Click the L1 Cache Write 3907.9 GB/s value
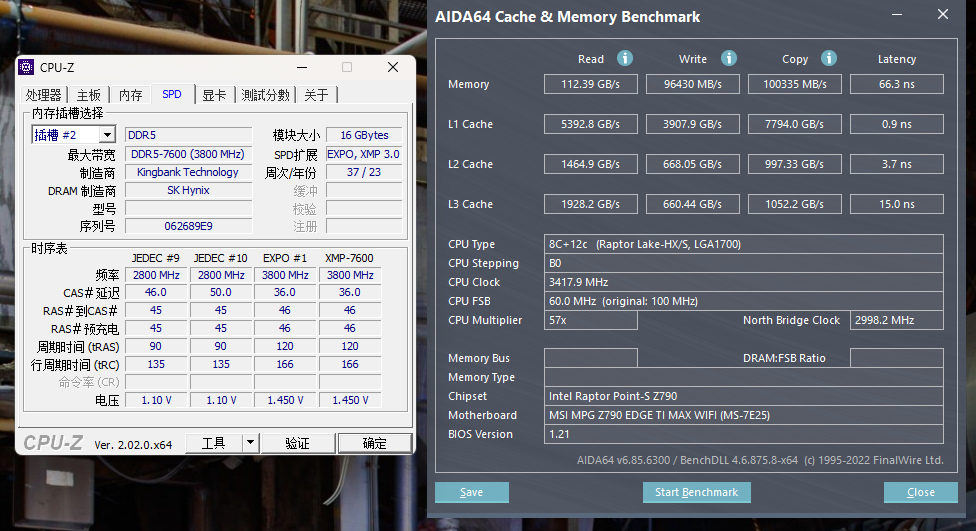 [693, 124]
